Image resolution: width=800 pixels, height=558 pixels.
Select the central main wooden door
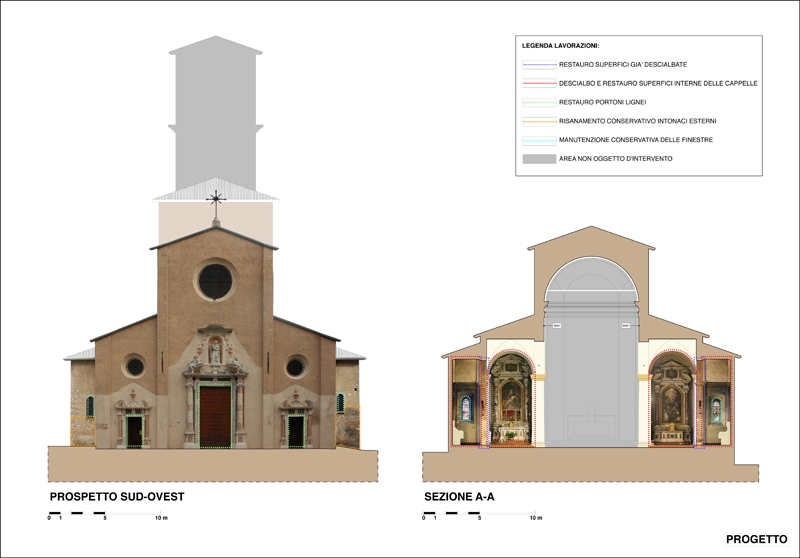coord(215,416)
